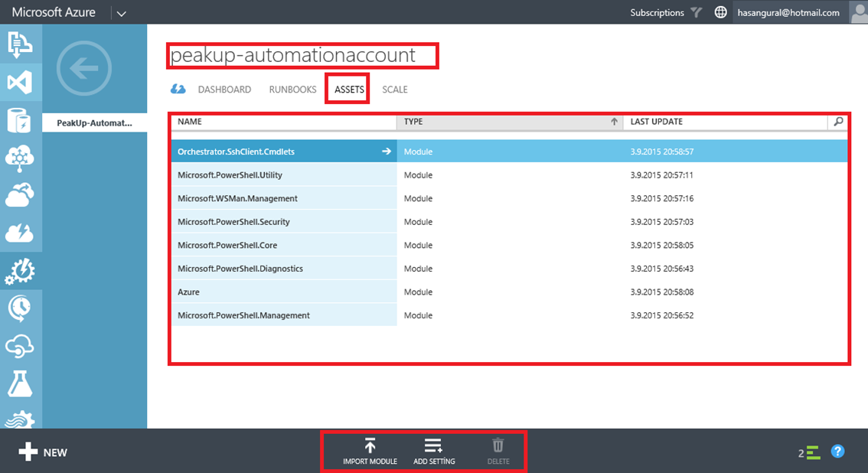Click the Microsoft Azure logo text
Image resolution: width=868 pixels, height=473 pixels.
pos(54,12)
